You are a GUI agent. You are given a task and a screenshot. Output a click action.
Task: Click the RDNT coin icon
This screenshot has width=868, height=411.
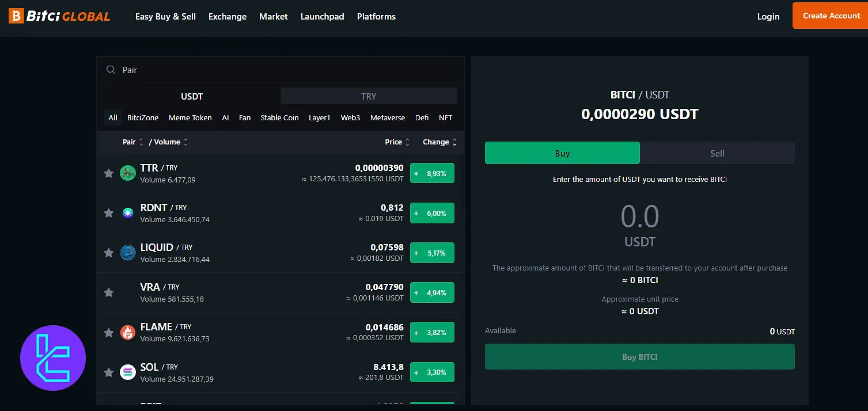coord(127,213)
